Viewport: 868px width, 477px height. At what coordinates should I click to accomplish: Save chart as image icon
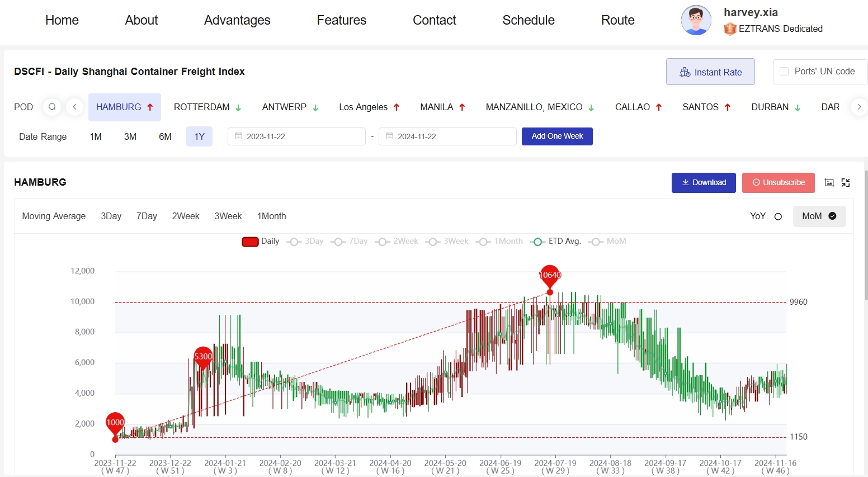click(829, 183)
